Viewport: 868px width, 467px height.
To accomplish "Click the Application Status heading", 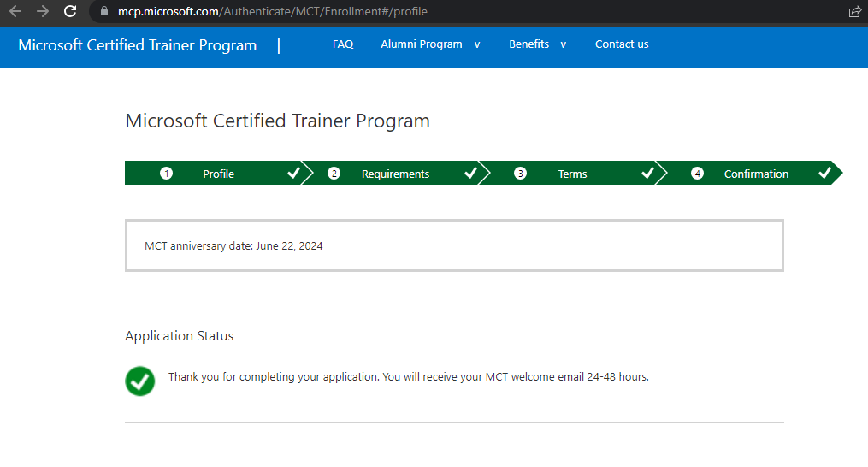I will coord(180,335).
